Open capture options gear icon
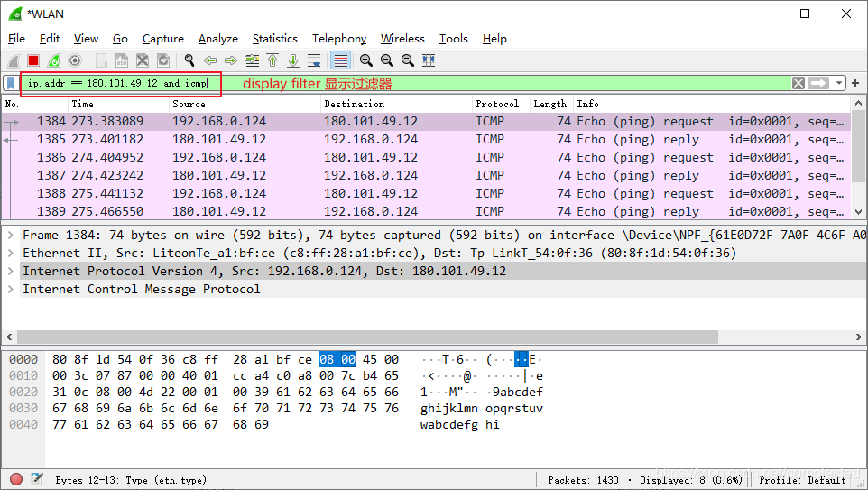868x490 pixels. 75,60
